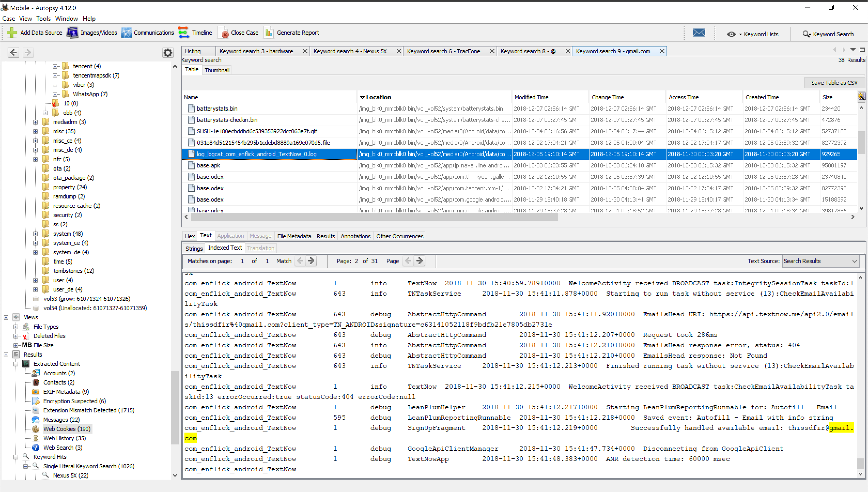Open Deleted Files view node
Viewport: 868px width, 492px height.
49,336
